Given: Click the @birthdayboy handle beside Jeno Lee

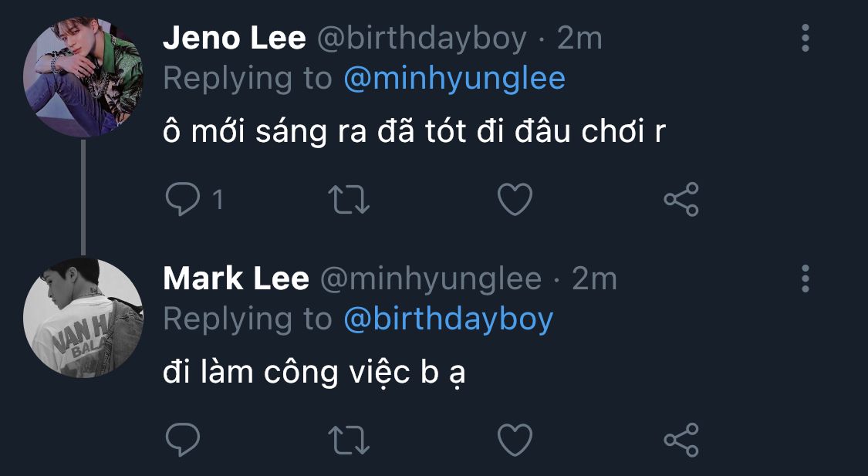Looking at the screenshot, I should [x=422, y=38].
